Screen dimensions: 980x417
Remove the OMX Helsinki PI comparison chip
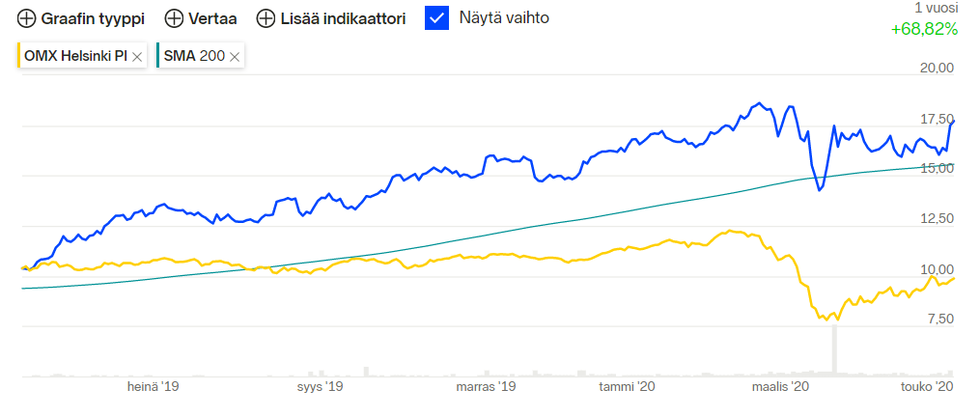coord(137,57)
